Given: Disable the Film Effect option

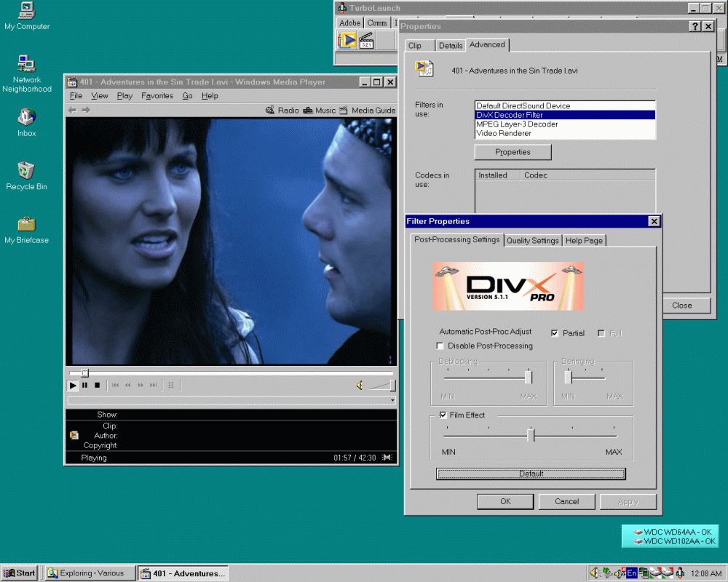Looking at the screenshot, I should [x=443, y=415].
